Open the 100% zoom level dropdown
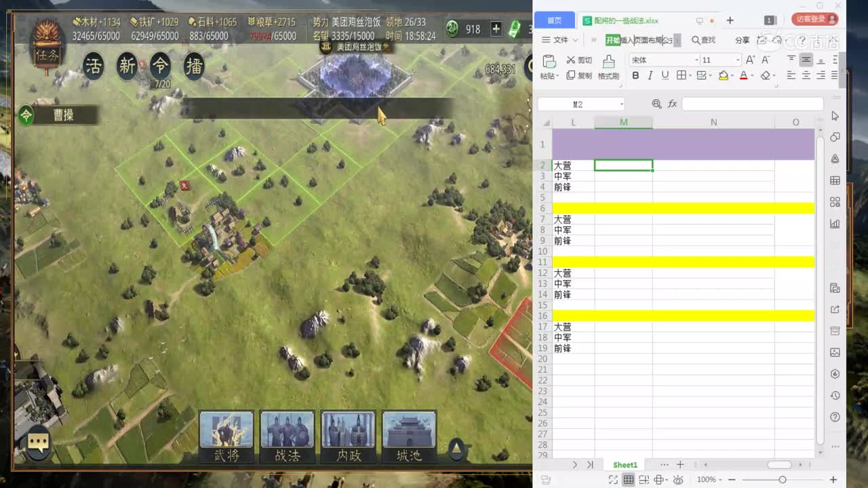This screenshot has width=868, height=488. click(x=709, y=480)
